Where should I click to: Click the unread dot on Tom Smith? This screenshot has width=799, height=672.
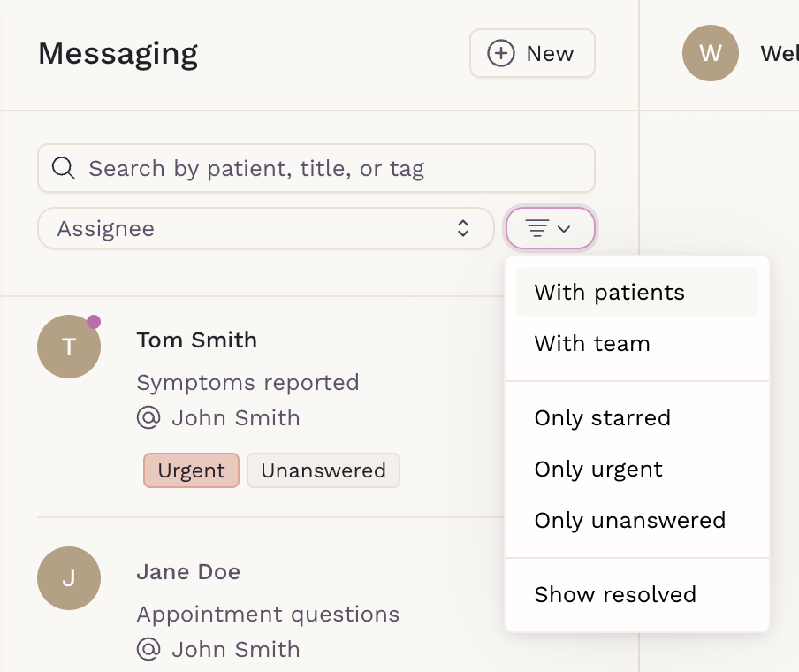point(94,322)
